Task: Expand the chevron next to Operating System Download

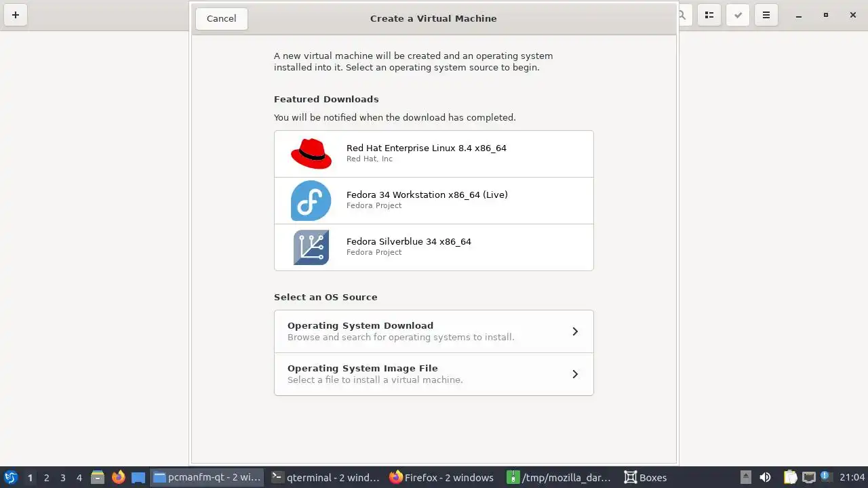Action: coord(575,331)
